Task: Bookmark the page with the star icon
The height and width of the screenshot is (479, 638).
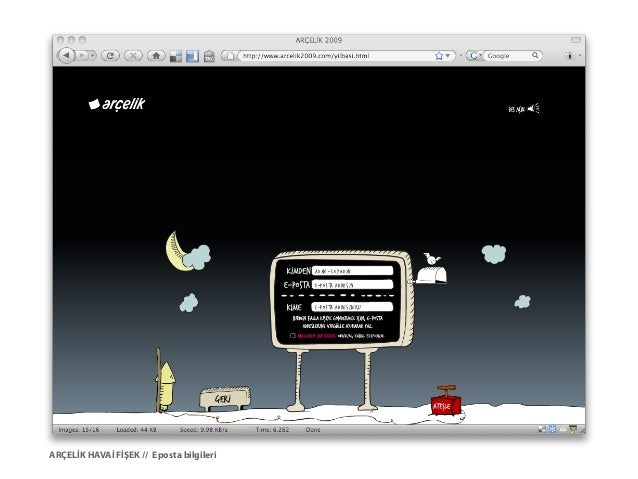Action: [x=439, y=56]
